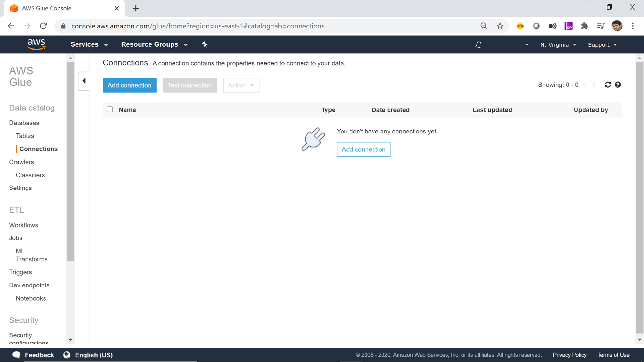
Task: Go to Databases in Data catalog
Action: [24, 123]
